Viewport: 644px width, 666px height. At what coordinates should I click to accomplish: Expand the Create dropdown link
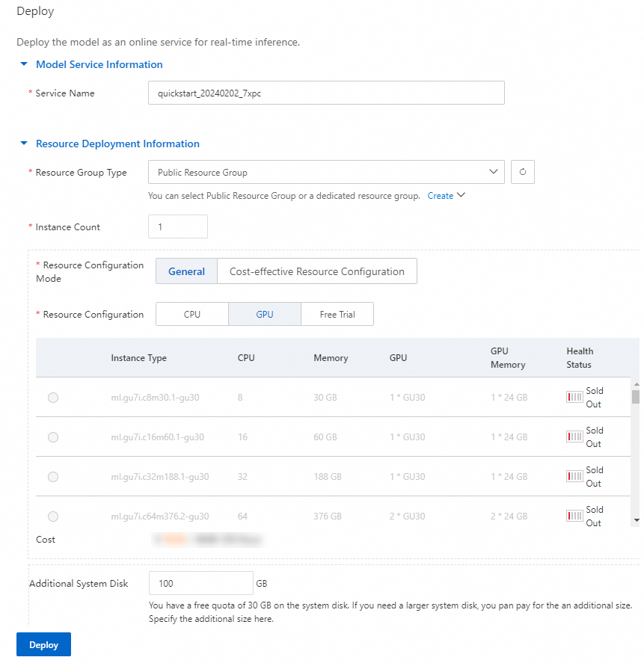(x=447, y=196)
